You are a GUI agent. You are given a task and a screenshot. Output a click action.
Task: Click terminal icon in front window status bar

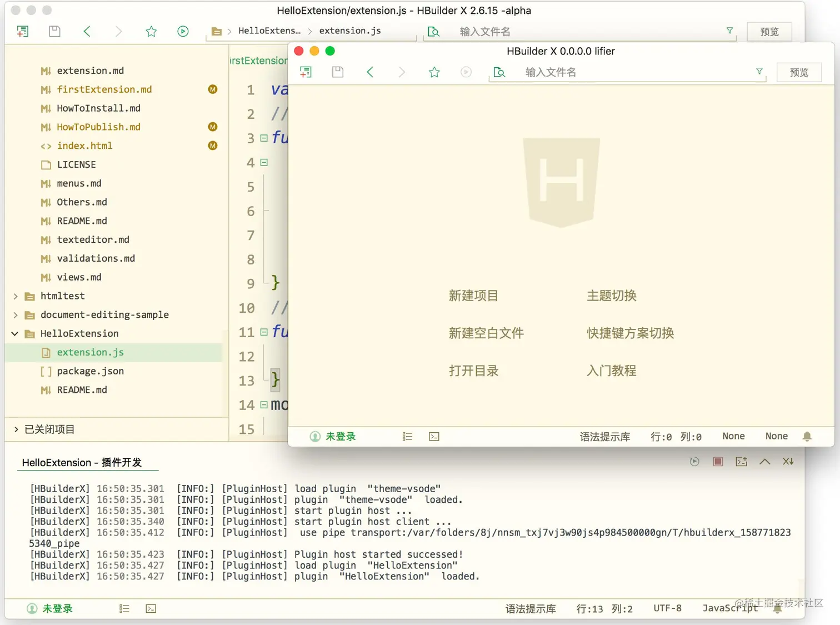pyautogui.click(x=434, y=437)
